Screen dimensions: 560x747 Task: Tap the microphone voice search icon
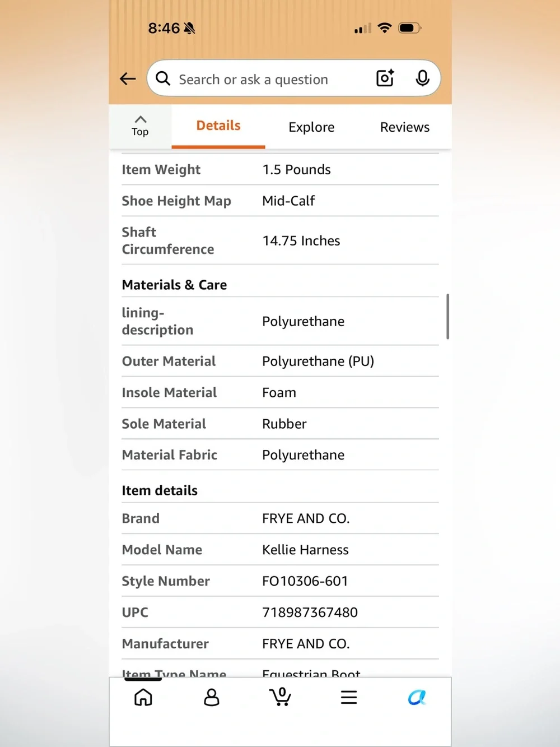point(423,78)
